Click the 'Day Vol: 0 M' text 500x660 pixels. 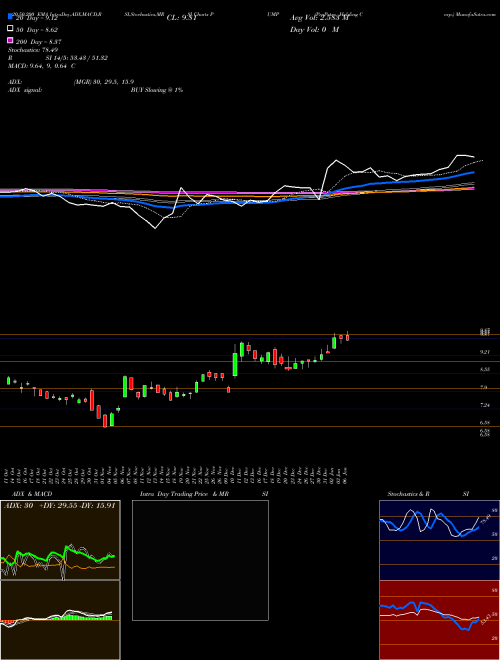[x=315, y=30]
